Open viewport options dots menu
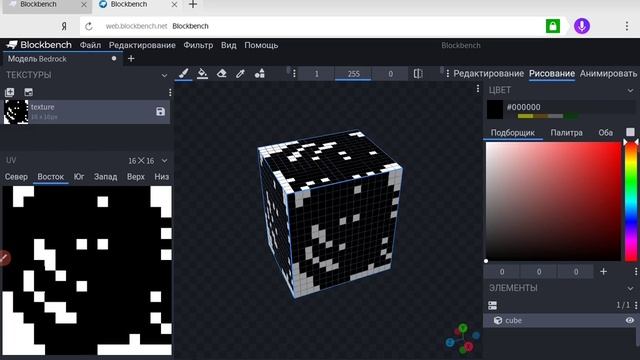Viewport: 640px width, 360px height. pyautogui.click(x=478, y=89)
